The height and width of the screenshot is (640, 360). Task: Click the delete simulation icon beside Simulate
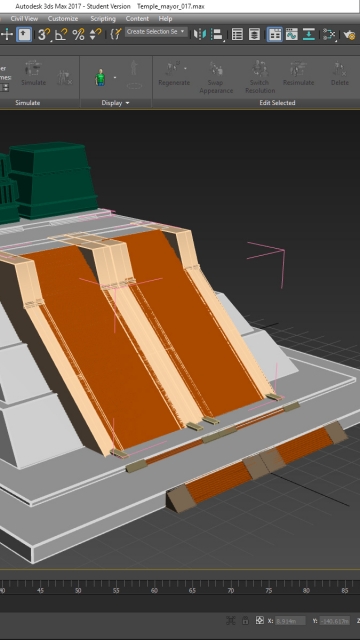pyautogui.click(x=64, y=77)
